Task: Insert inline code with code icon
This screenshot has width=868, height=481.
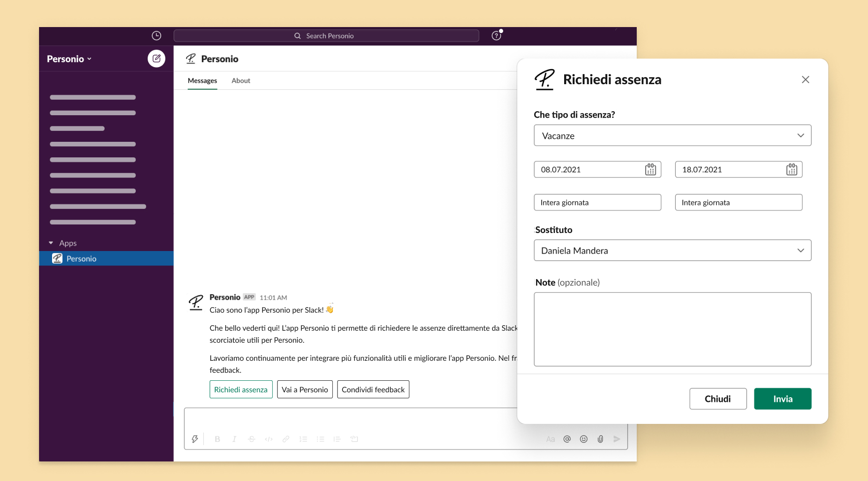Action: click(x=269, y=439)
